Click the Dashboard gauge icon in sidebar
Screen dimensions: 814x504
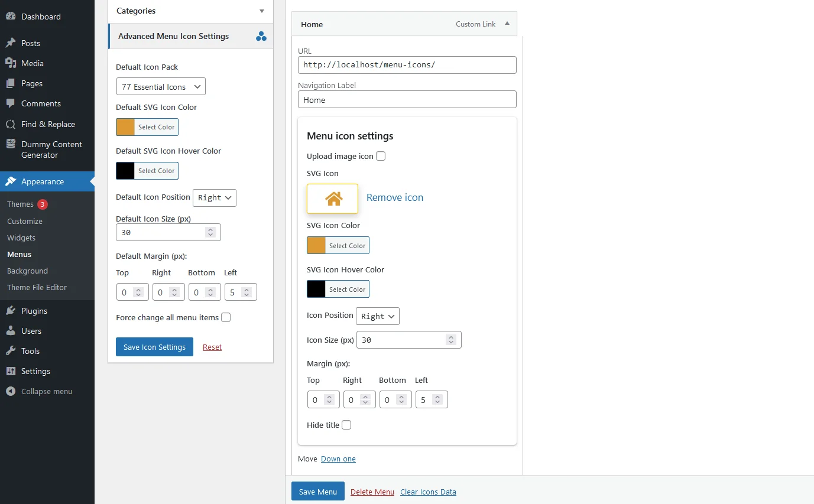[10, 17]
